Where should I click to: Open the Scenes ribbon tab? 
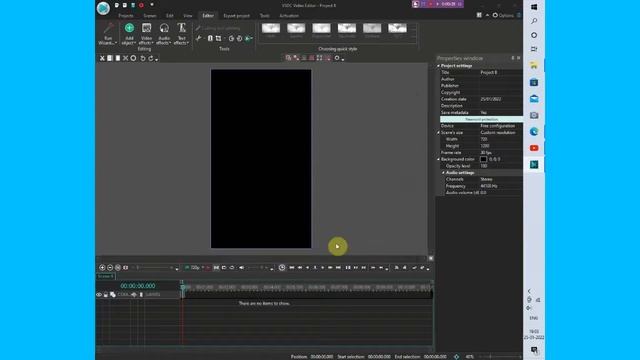pos(150,16)
